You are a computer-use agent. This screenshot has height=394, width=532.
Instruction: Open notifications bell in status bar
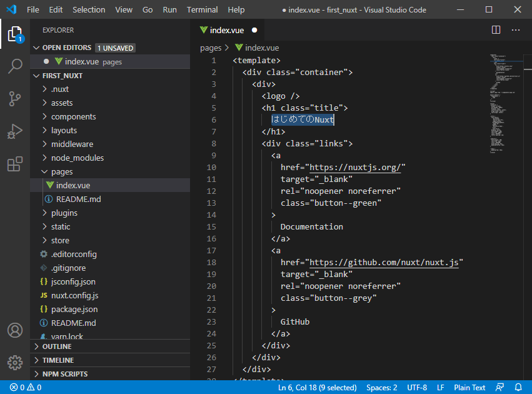click(518, 387)
